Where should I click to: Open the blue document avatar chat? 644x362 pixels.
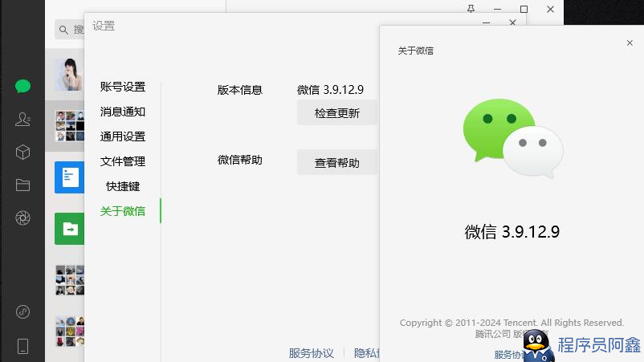(x=69, y=177)
